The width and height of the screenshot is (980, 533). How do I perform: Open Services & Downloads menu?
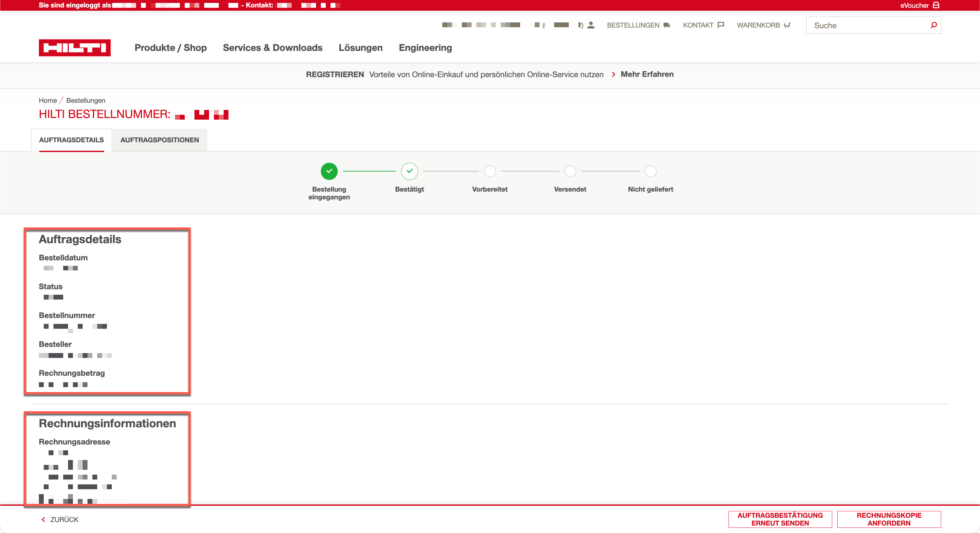[x=273, y=48]
